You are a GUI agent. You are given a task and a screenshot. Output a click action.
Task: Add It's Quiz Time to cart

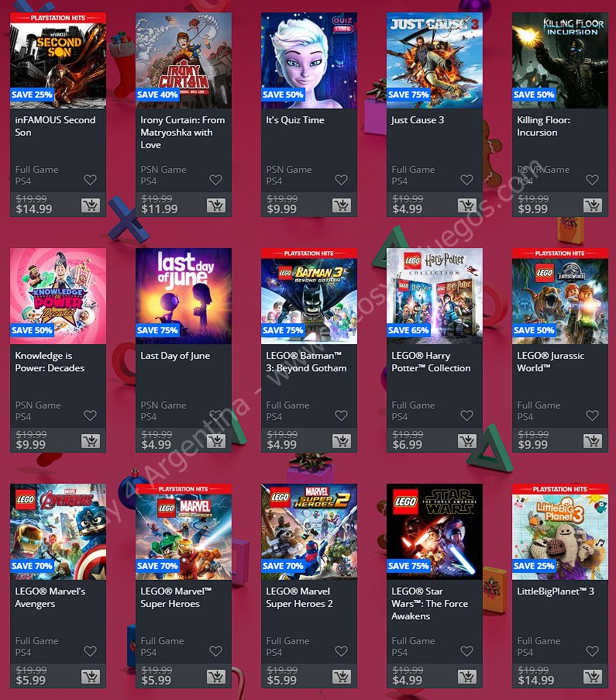[342, 205]
